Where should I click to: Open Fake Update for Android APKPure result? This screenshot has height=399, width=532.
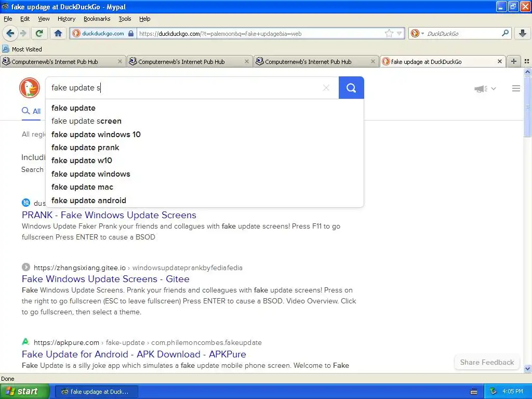point(134,354)
